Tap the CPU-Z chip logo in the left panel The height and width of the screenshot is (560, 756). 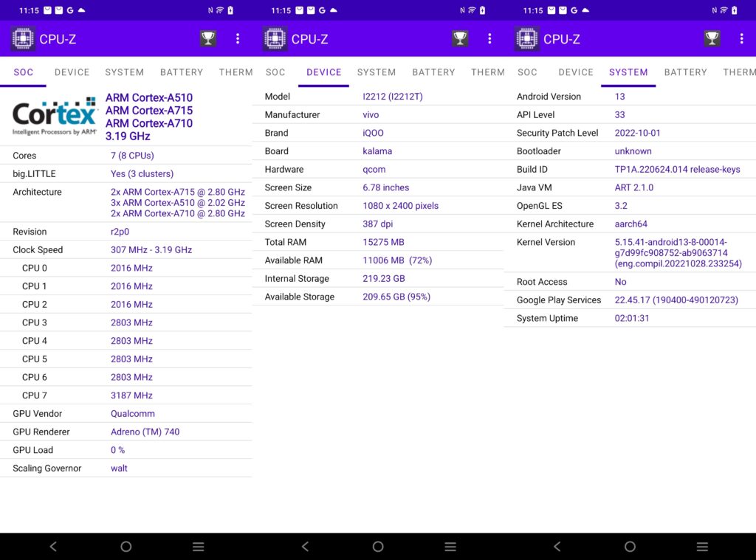(23, 38)
